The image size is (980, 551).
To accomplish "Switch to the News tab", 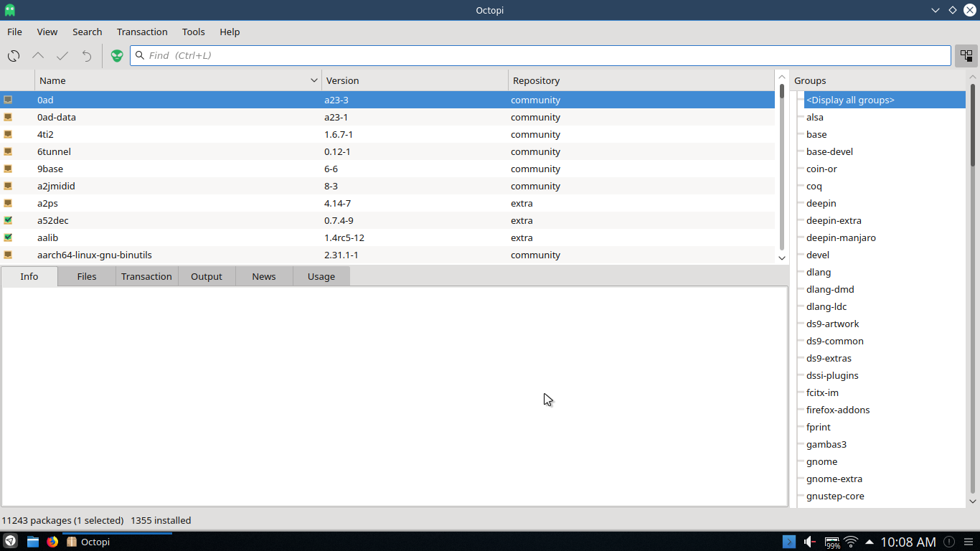I will click(264, 276).
